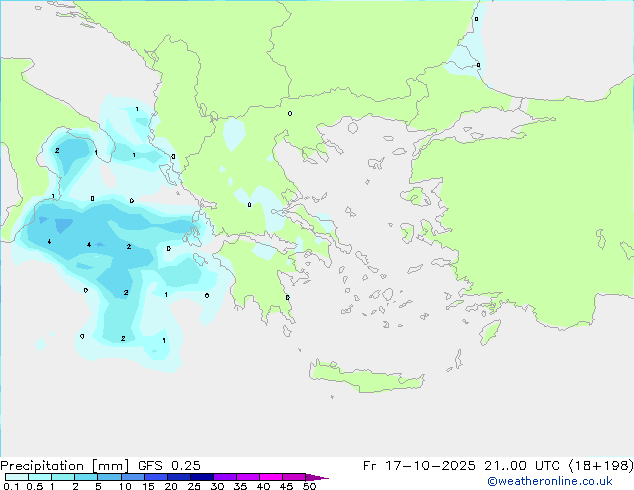
Task: Click the 'GFS 0.25' model label
Action: tap(169, 466)
